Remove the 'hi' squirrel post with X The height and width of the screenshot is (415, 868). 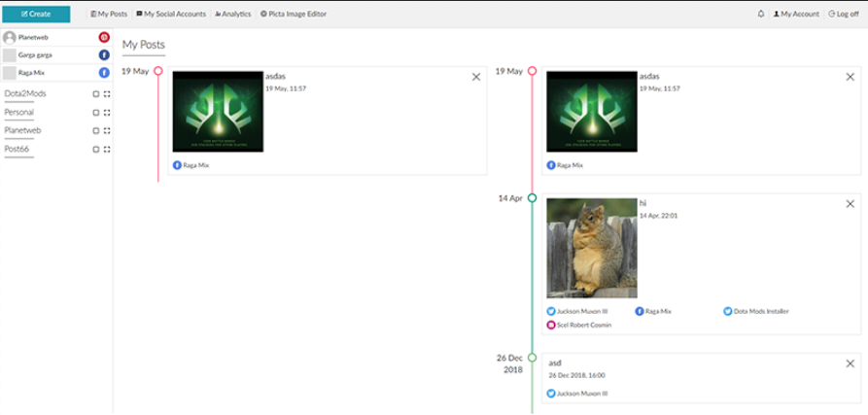pos(851,204)
